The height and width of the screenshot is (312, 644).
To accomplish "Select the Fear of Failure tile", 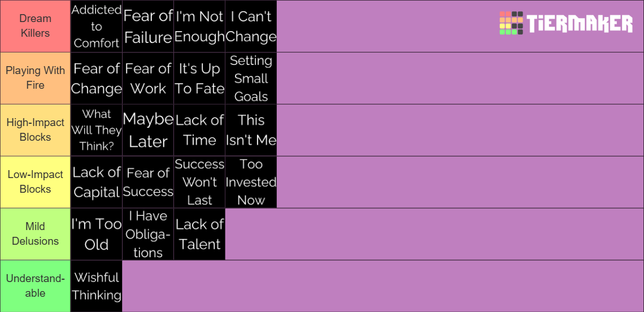I will (x=148, y=27).
